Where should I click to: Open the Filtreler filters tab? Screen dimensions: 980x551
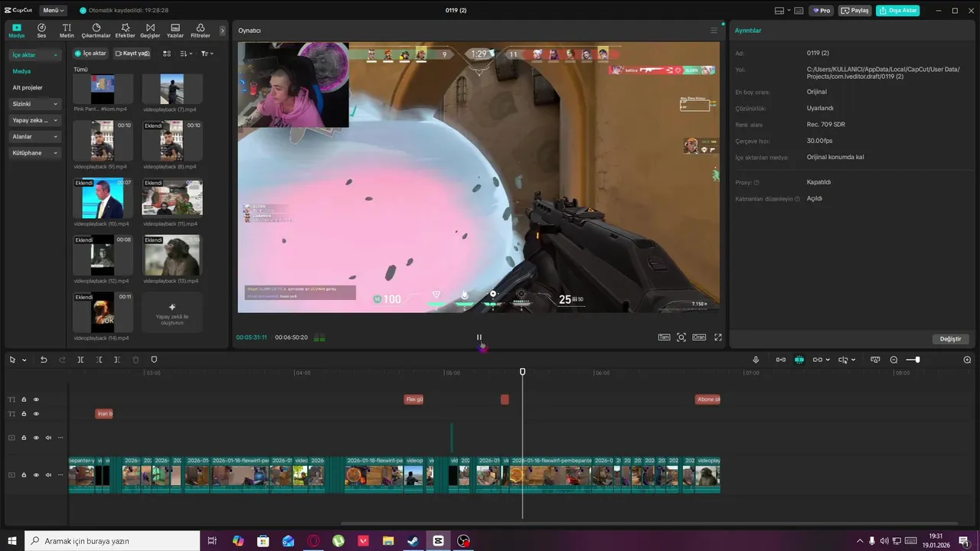coord(200,31)
